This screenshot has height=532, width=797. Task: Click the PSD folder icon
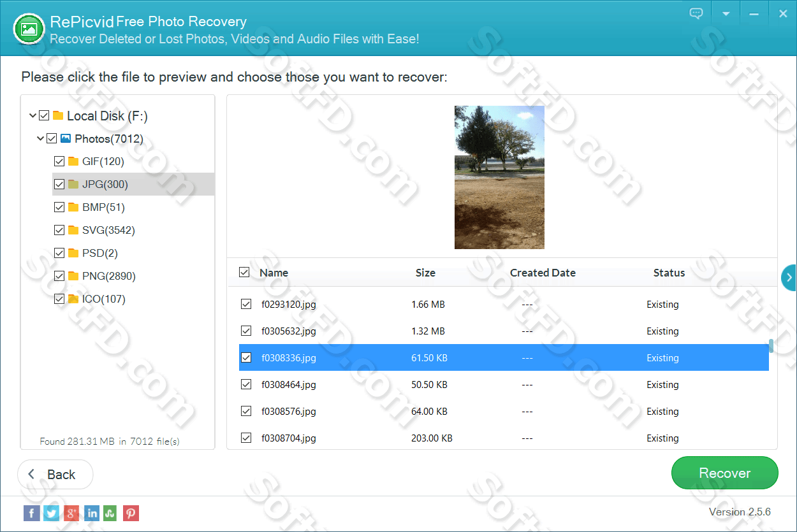click(73, 253)
